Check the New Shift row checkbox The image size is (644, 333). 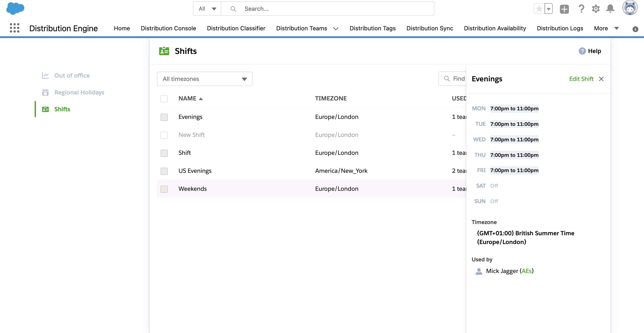point(164,135)
